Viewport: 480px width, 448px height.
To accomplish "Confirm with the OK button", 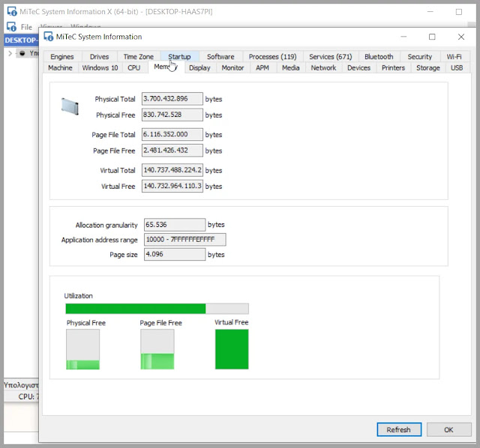I will coord(448,430).
